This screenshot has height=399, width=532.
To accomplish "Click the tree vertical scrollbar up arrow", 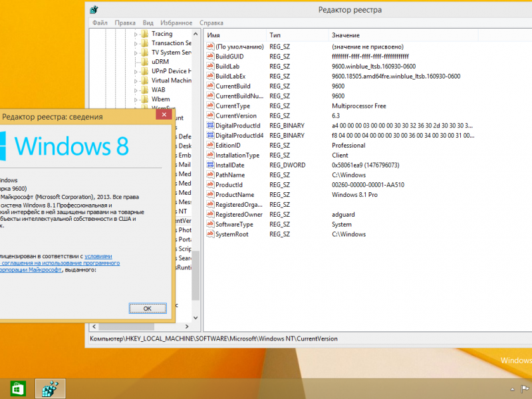I will coord(196,34).
